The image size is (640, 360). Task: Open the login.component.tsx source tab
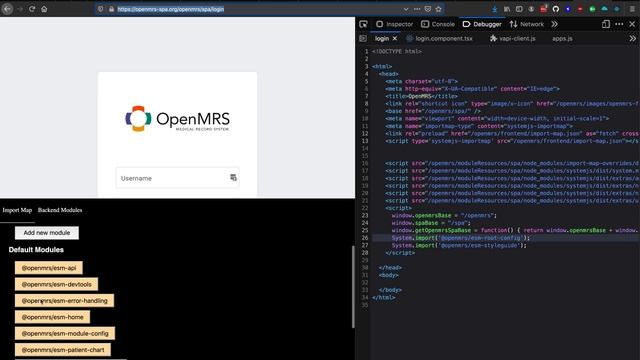point(440,38)
